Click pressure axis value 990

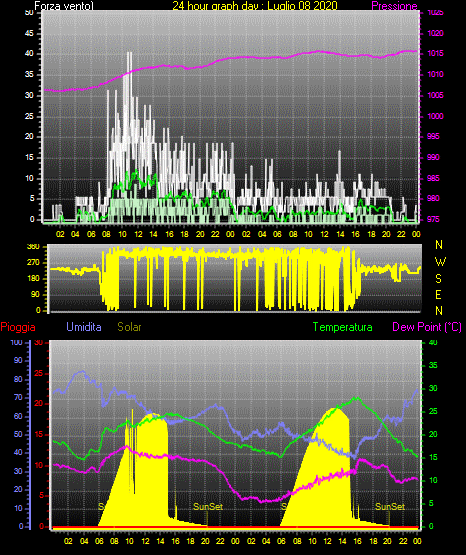click(x=433, y=157)
